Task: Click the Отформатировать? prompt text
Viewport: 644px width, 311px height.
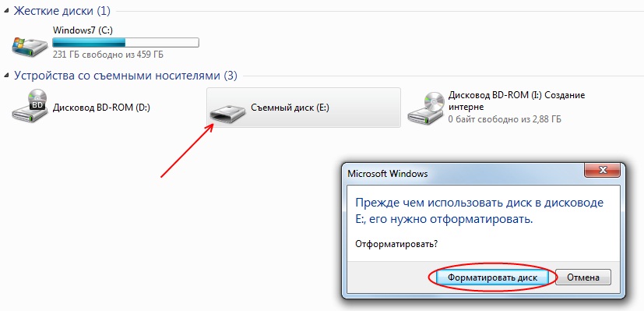Action: [x=396, y=243]
